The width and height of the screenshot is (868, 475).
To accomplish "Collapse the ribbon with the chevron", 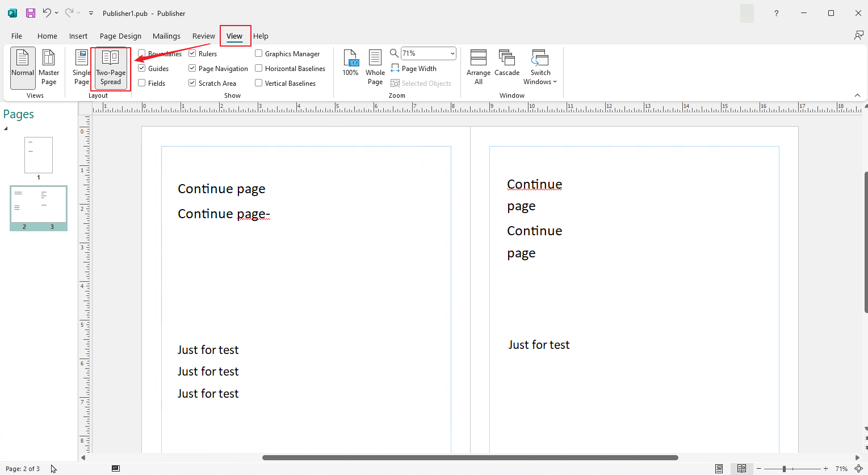I will [857, 95].
